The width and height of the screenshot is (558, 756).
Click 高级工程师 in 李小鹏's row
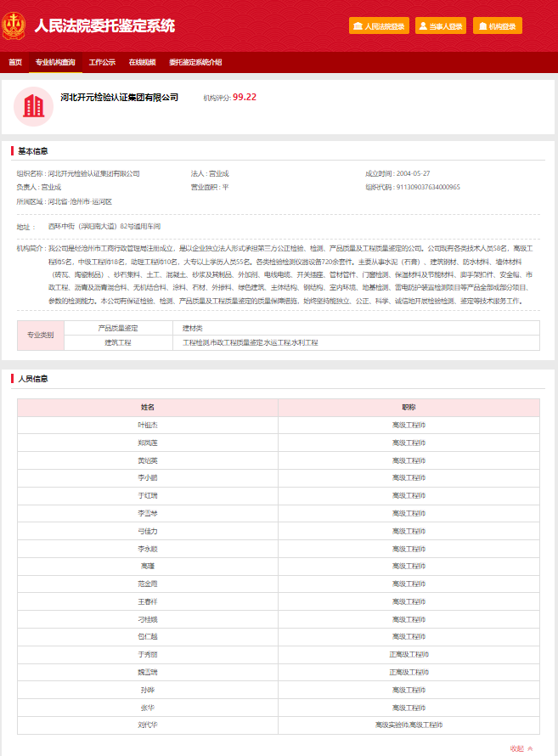(409, 477)
